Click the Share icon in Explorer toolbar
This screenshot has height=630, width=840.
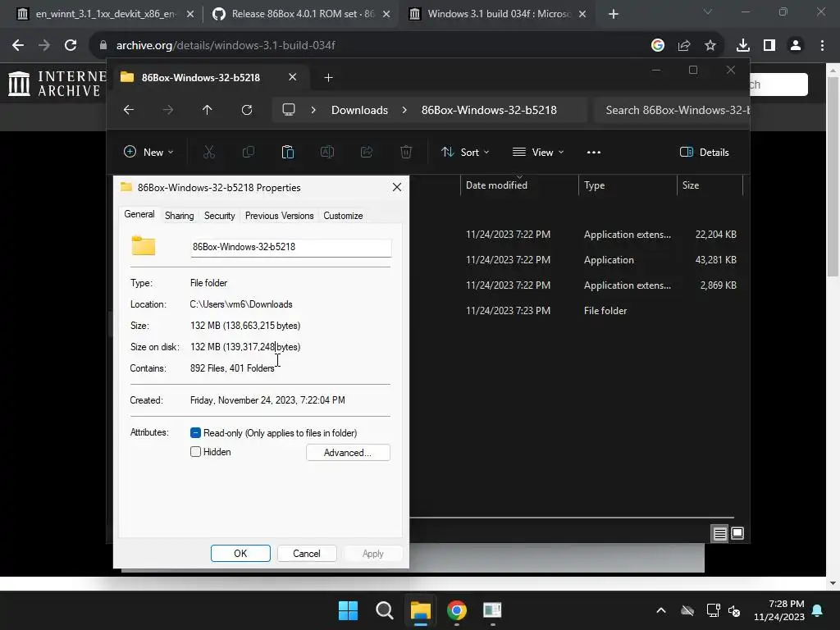(367, 152)
